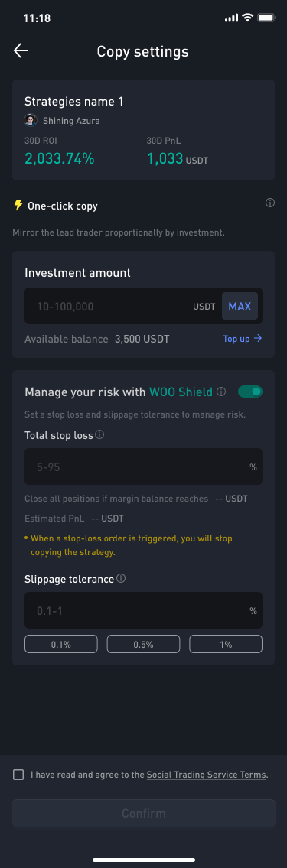Open Social Trading Service Terms link

(x=206, y=775)
